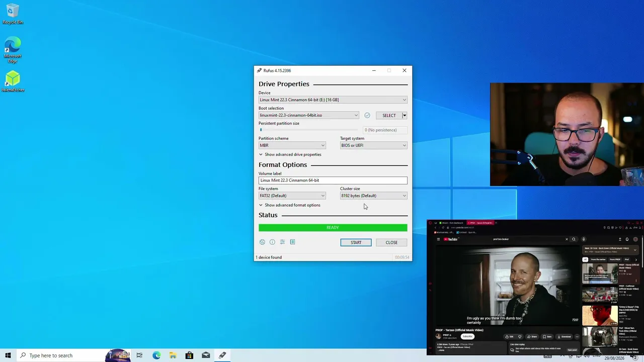This screenshot has width=644, height=362.
Task: Open Microsoft Store from the taskbar
Action: point(189,355)
